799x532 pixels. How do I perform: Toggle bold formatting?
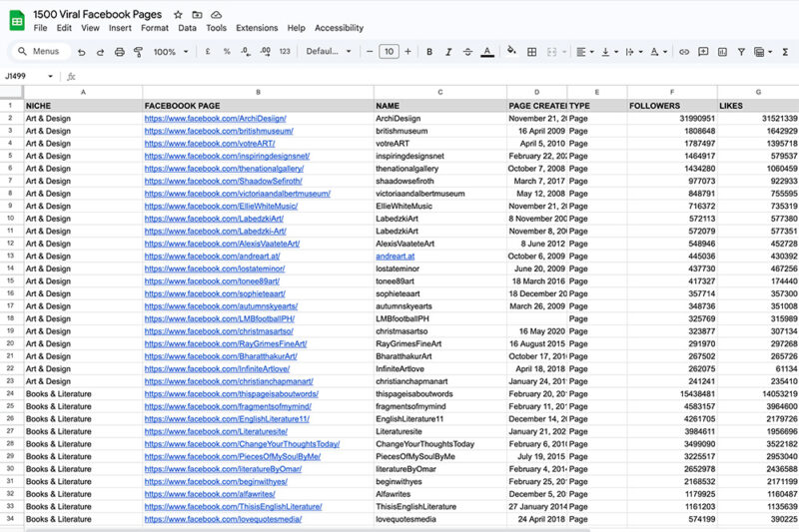tap(429, 52)
